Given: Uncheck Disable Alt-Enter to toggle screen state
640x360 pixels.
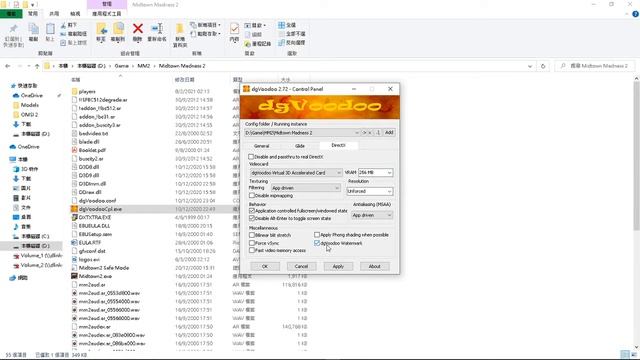Looking at the screenshot, I should pos(252,218).
